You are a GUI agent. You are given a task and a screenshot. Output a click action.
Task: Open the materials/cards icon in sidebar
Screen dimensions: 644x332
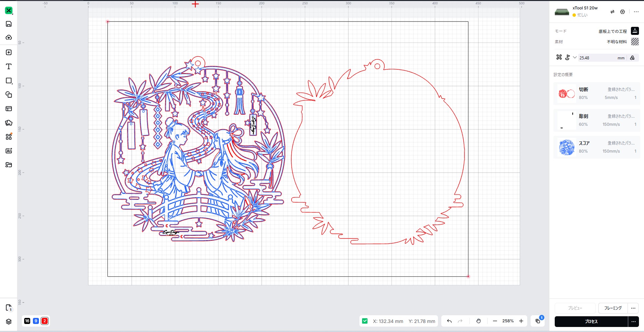pyautogui.click(x=9, y=123)
